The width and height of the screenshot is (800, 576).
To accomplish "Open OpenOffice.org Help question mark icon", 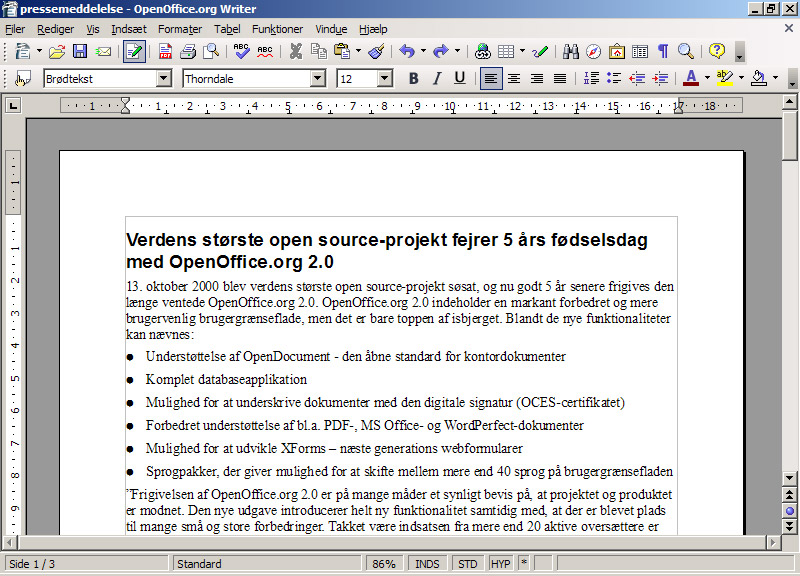I will 717,52.
